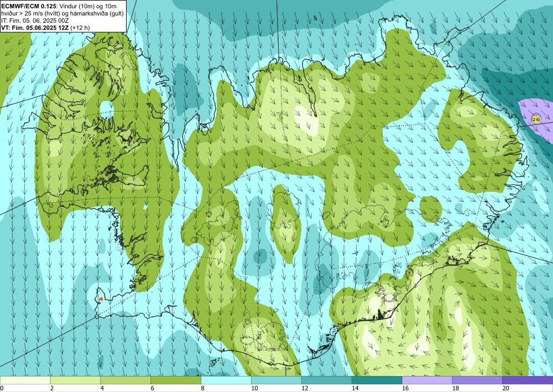Select the light green 2–4 m/s legend swatch
Viewport: 553px width, 392px height.
pos(75,380)
